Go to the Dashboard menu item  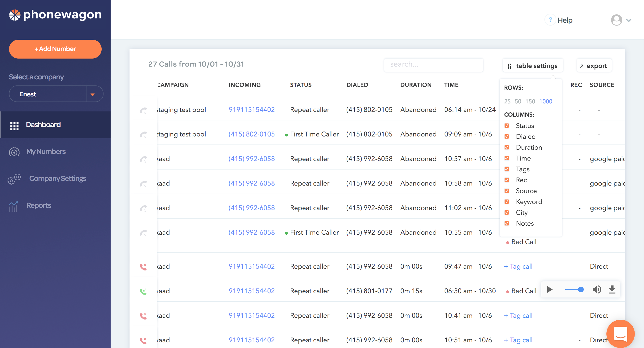43,125
